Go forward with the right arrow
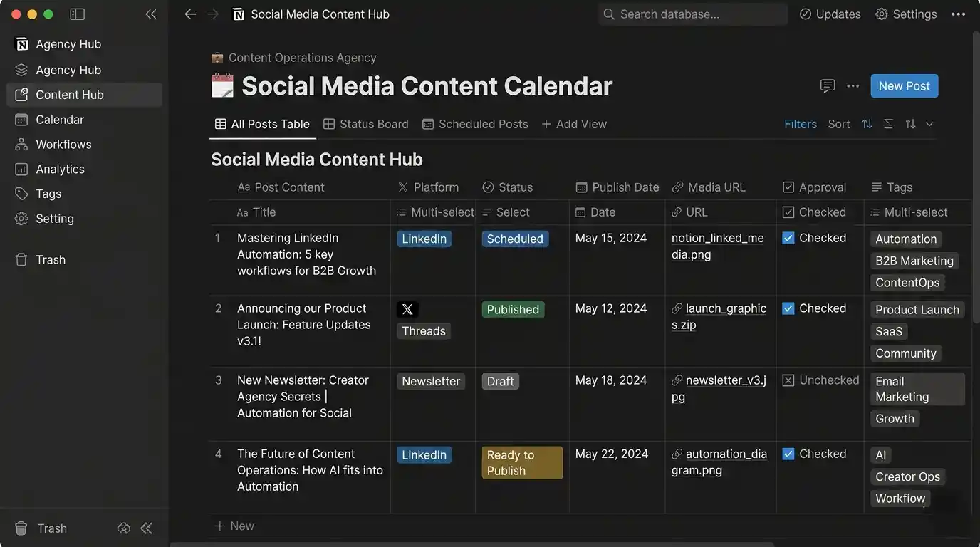 pyautogui.click(x=212, y=14)
